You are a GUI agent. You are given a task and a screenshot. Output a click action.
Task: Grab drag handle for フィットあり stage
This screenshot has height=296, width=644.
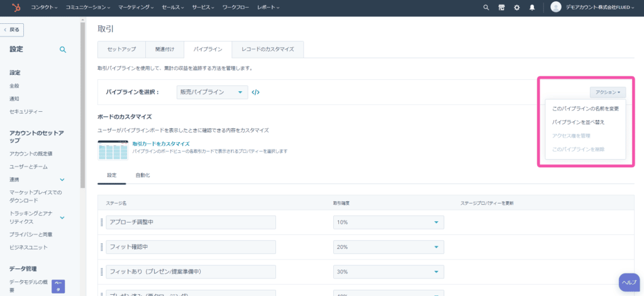pyautogui.click(x=101, y=271)
